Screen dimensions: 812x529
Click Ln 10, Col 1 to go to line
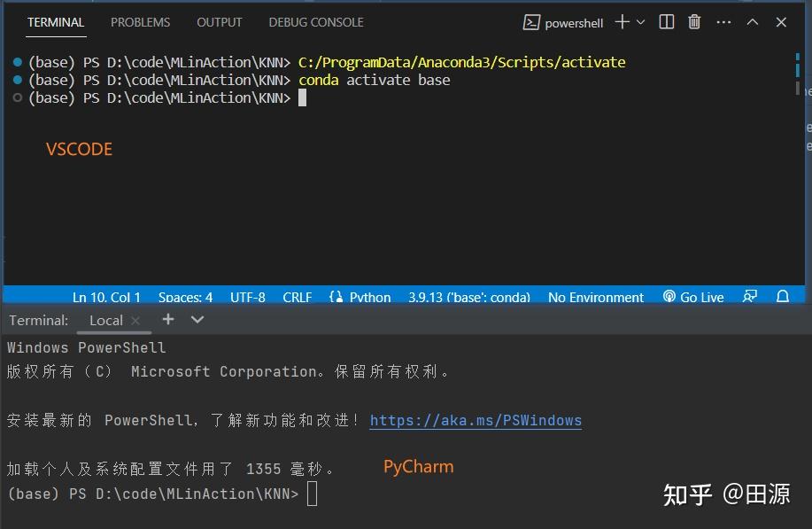pyautogui.click(x=106, y=297)
